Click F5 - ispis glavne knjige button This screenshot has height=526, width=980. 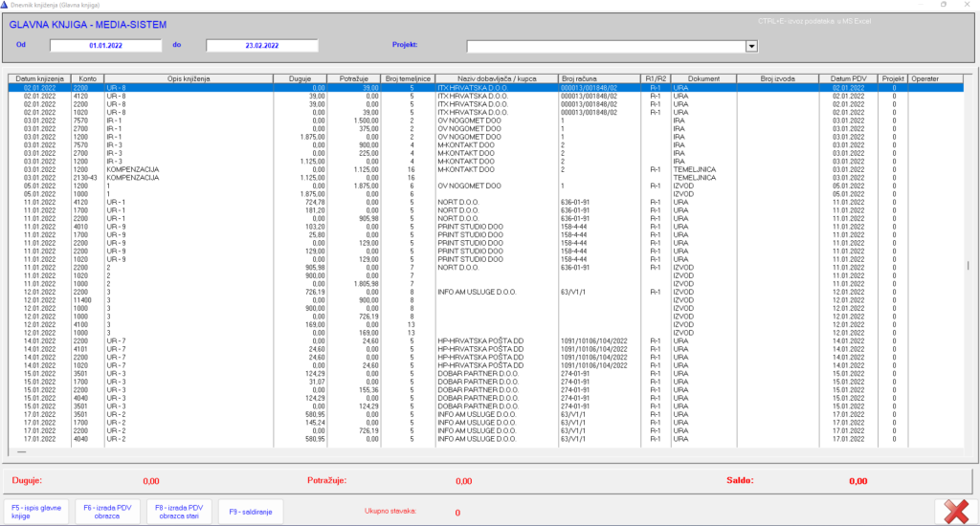coord(35,512)
